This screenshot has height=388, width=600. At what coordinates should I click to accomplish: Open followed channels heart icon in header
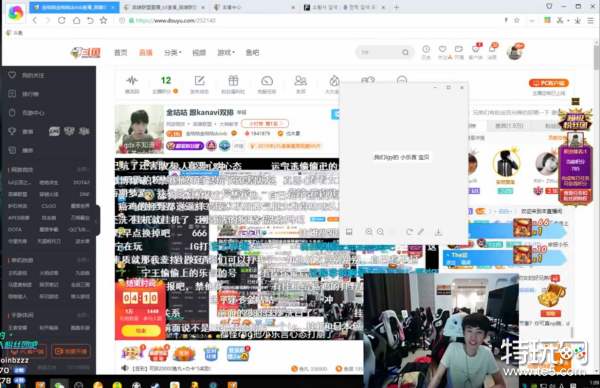click(443, 49)
